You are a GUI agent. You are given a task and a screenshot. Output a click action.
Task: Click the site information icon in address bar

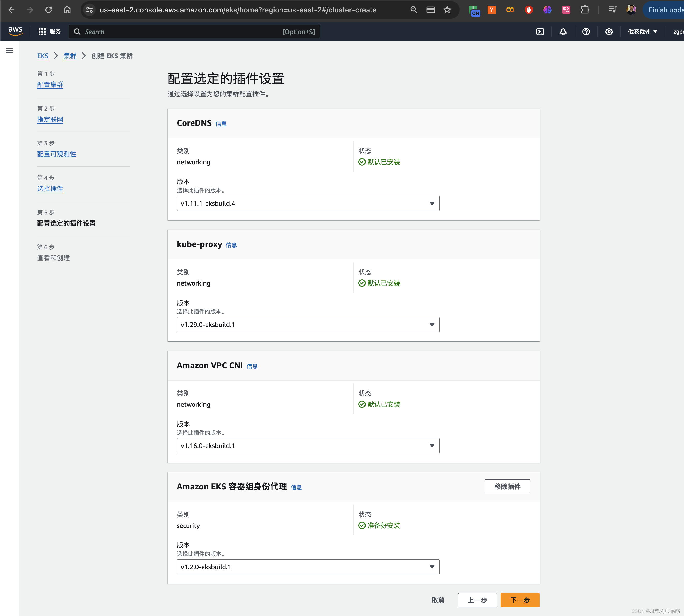[x=89, y=10]
